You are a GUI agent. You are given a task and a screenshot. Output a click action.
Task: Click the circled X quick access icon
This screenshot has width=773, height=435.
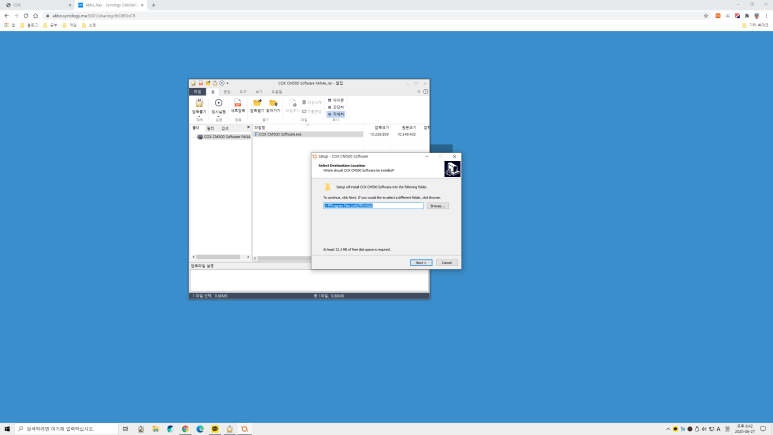point(222,83)
